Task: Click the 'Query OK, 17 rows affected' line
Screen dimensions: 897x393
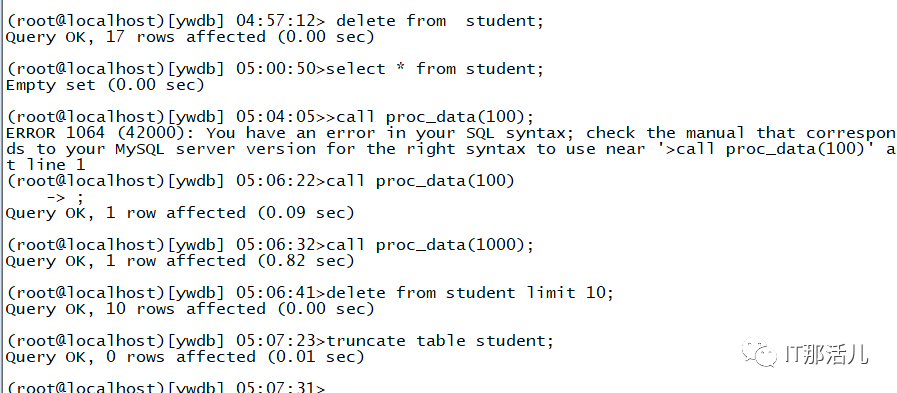Action: pos(190,37)
